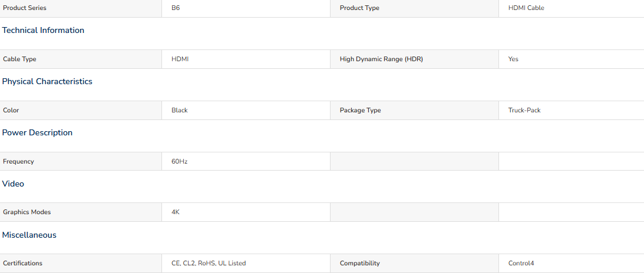Click the Power Description heading
This screenshot has width=644, height=273.
click(x=37, y=133)
